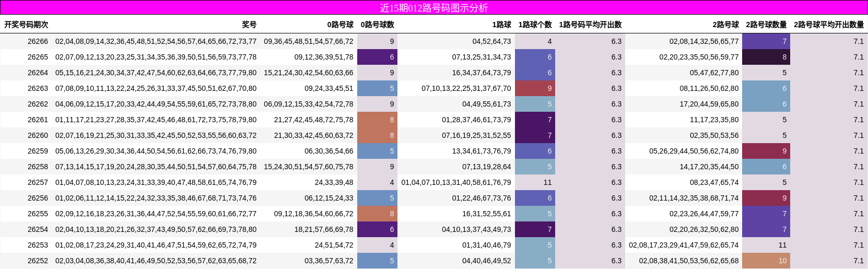The width and height of the screenshot is (868, 269).
Task: Click winning numbers starting 01,11,17,21,23,27
Action: click(156, 120)
